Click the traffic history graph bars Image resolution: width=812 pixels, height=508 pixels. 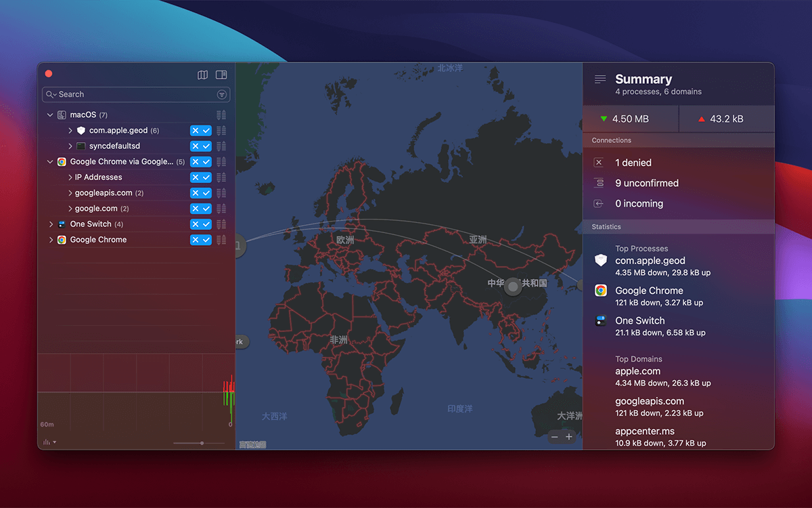(x=229, y=399)
